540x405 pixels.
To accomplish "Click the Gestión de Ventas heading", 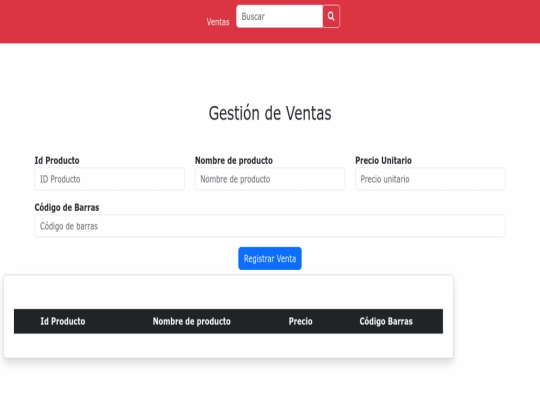I will [x=270, y=113].
